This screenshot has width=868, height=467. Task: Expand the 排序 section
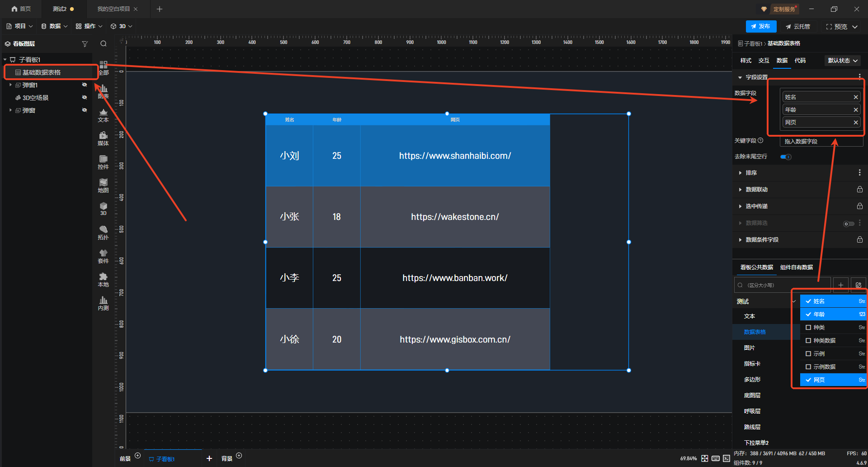tap(740, 173)
